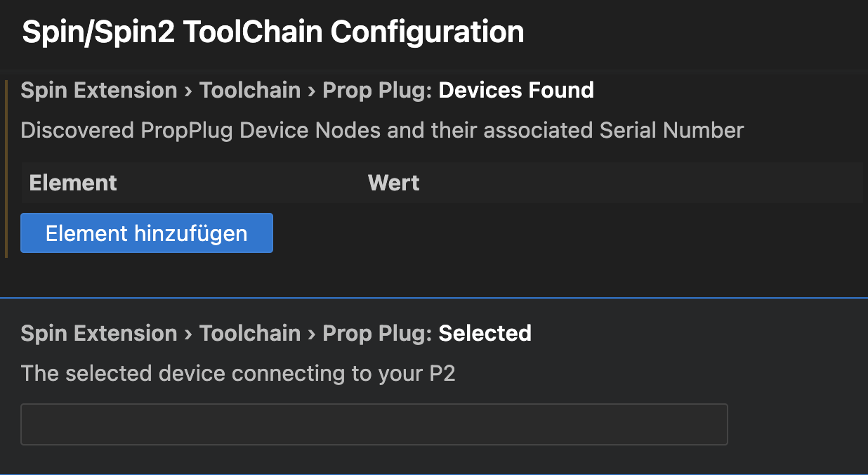Click "Toolchain" in the Devices Found breadcrumb
The image size is (868, 475).
pyautogui.click(x=250, y=90)
